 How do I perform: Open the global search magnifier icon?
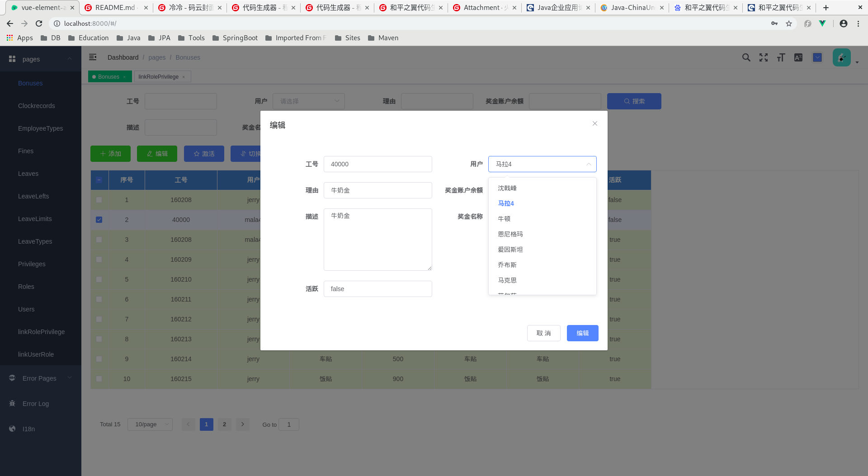pyautogui.click(x=746, y=57)
